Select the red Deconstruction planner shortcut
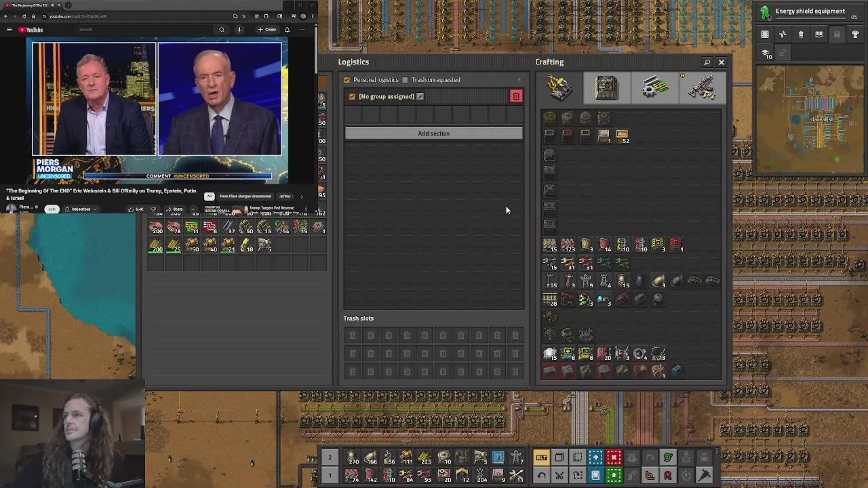The width and height of the screenshot is (868, 488). 614,457
